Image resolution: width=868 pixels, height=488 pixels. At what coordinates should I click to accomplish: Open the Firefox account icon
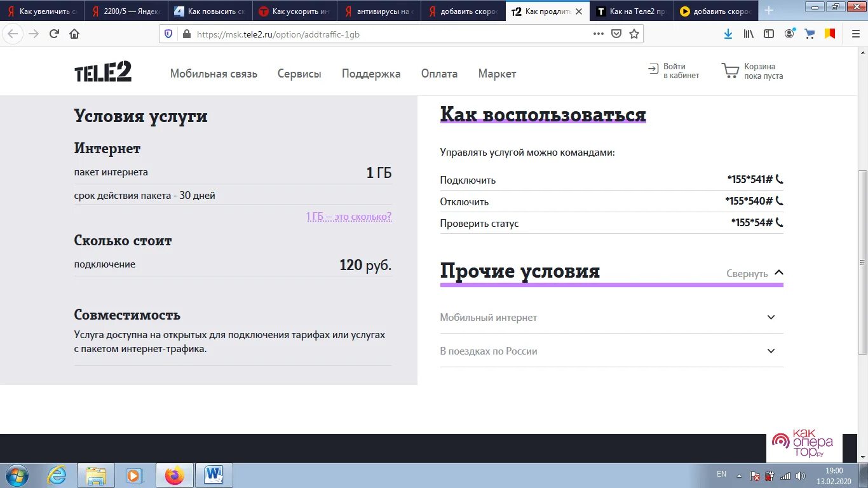pyautogui.click(x=790, y=34)
